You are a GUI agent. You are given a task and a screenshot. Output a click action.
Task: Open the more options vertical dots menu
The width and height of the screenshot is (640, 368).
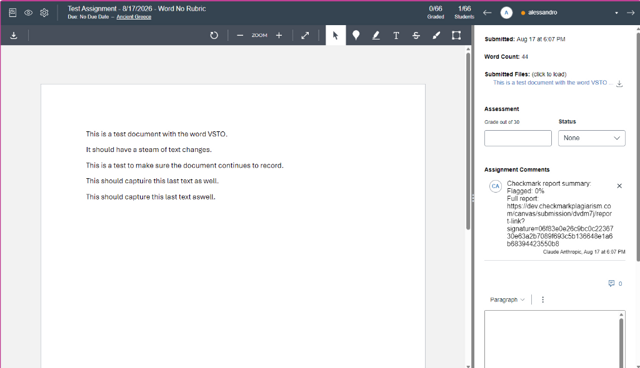[542, 299]
